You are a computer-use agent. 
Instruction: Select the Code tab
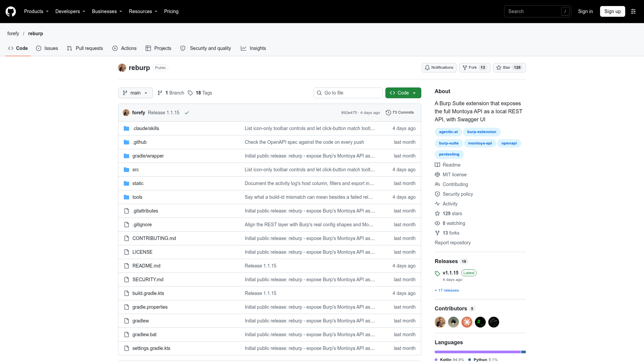[x=18, y=48]
